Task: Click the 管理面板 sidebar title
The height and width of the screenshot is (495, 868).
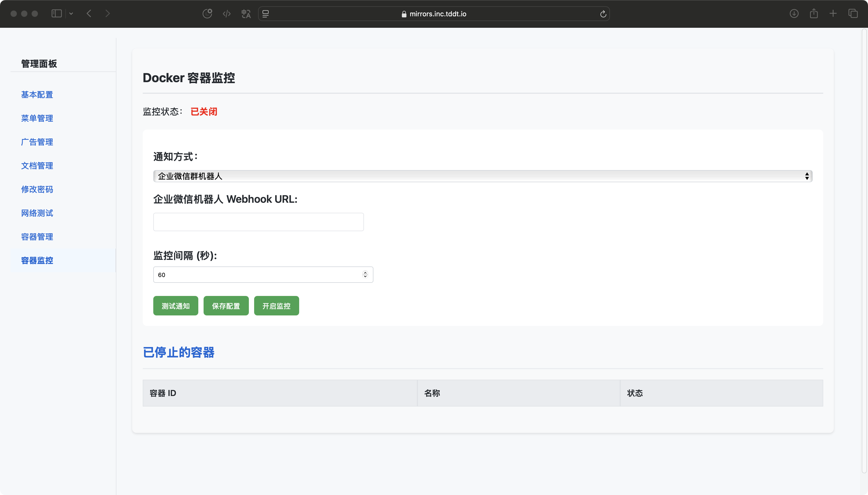Action: (x=39, y=63)
